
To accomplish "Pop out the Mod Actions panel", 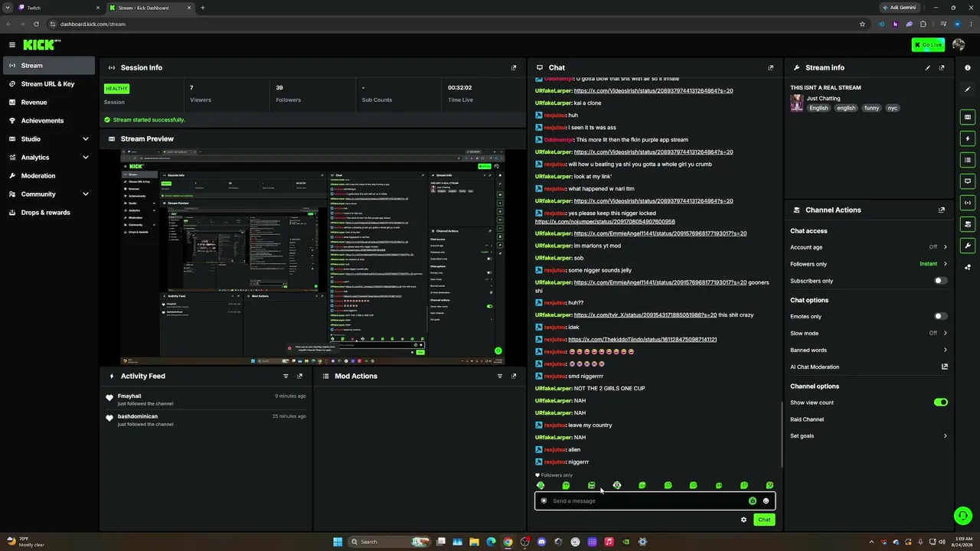I will tap(514, 376).
